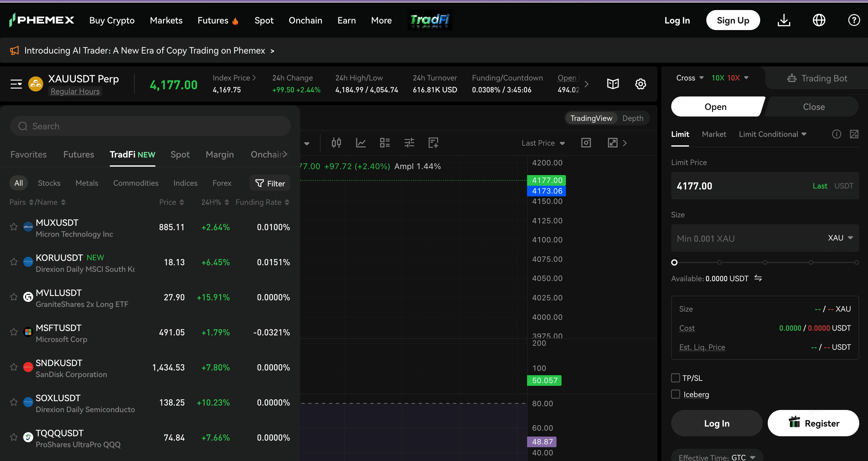
Task: Click the Size input field
Action: [765, 238]
